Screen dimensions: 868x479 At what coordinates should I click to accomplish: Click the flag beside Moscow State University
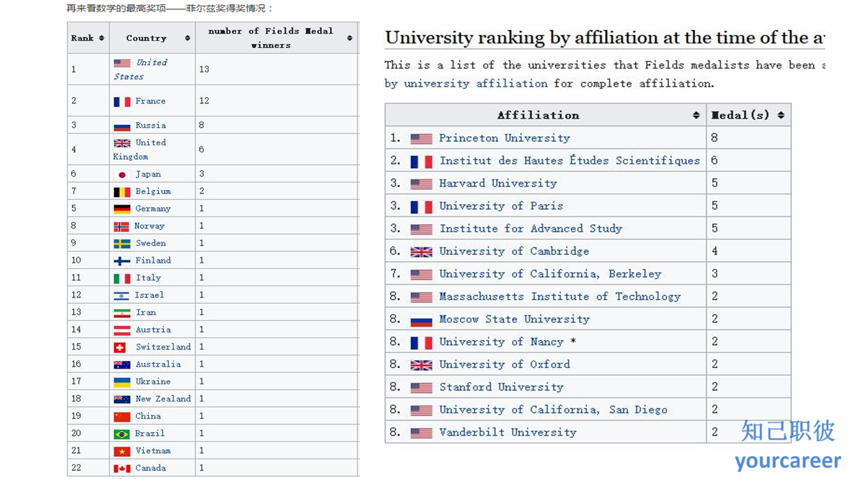coord(421,320)
